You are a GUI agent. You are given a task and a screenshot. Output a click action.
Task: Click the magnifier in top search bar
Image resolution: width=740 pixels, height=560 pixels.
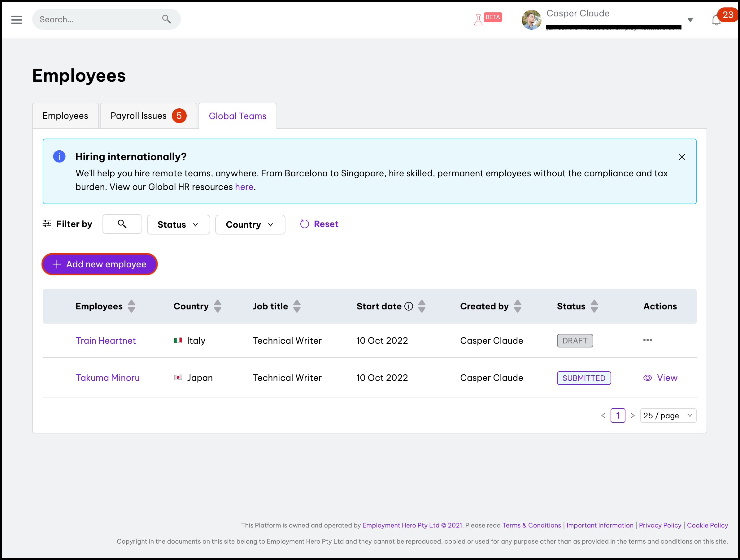tap(166, 19)
